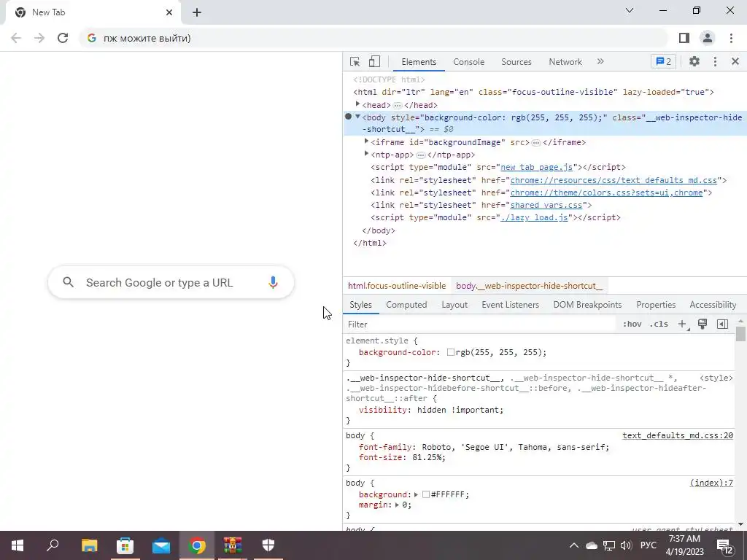Open Chrome side panel icon
747x560 pixels.
click(x=684, y=38)
